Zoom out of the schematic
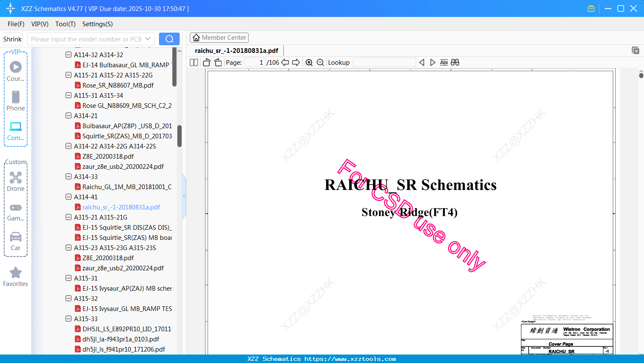Screen dimensions: 644x363 [x=320, y=62]
